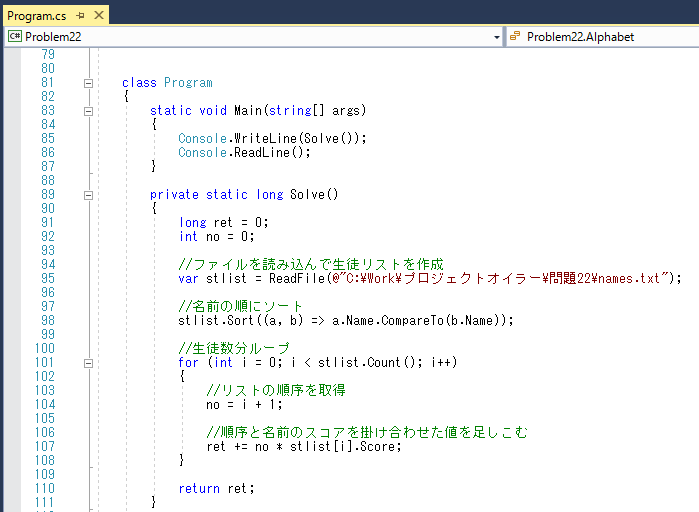Click 'Solve' in the private static long declaration
This screenshot has width=699, height=512.
click(308, 195)
